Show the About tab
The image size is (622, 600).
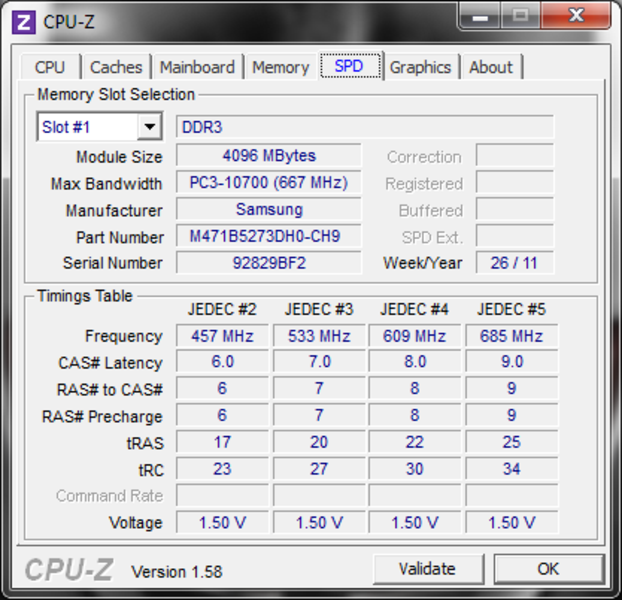491,67
